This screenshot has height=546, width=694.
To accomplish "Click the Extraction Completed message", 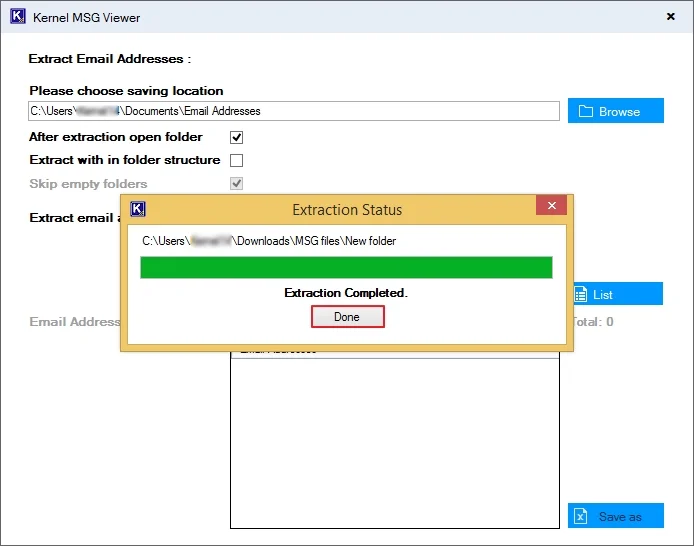I will click(x=346, y=293).
